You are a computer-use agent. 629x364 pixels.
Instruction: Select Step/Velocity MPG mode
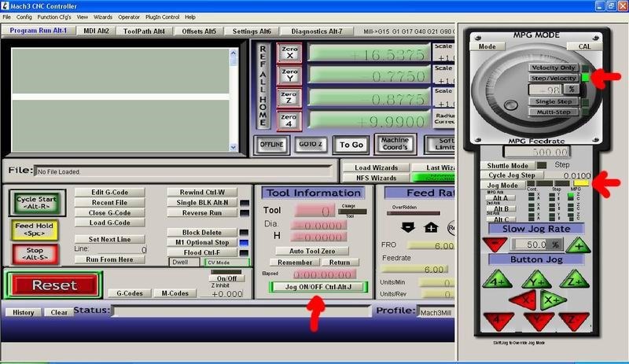[554, 79]
